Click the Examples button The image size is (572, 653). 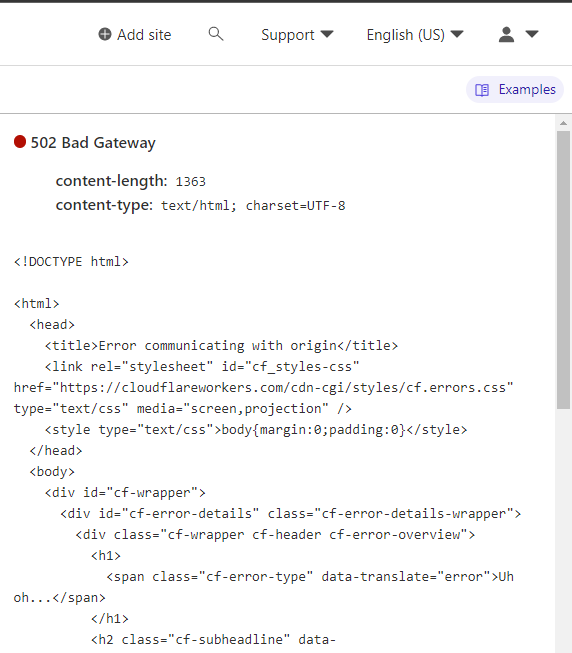pos(515,90)
